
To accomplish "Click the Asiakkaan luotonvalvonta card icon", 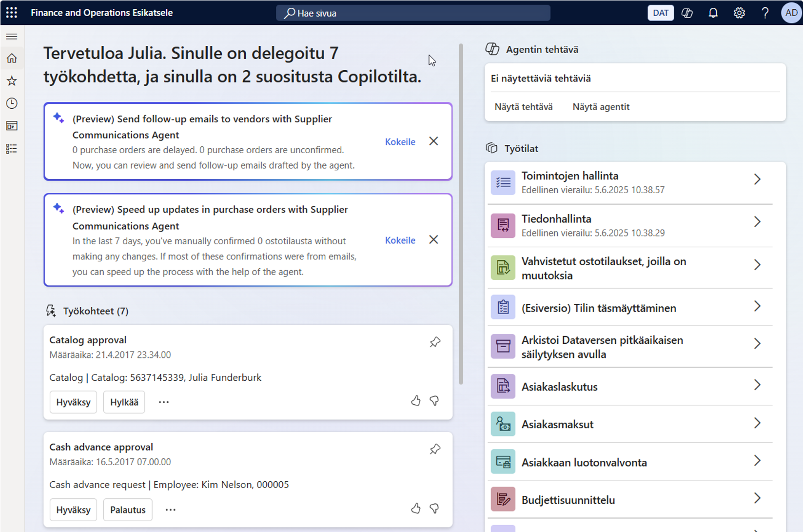I will pos(503,462).
